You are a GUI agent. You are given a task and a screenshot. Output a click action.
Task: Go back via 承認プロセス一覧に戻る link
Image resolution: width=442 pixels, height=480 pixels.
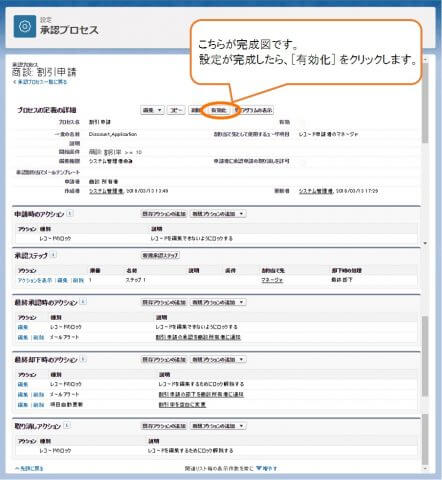40,82
